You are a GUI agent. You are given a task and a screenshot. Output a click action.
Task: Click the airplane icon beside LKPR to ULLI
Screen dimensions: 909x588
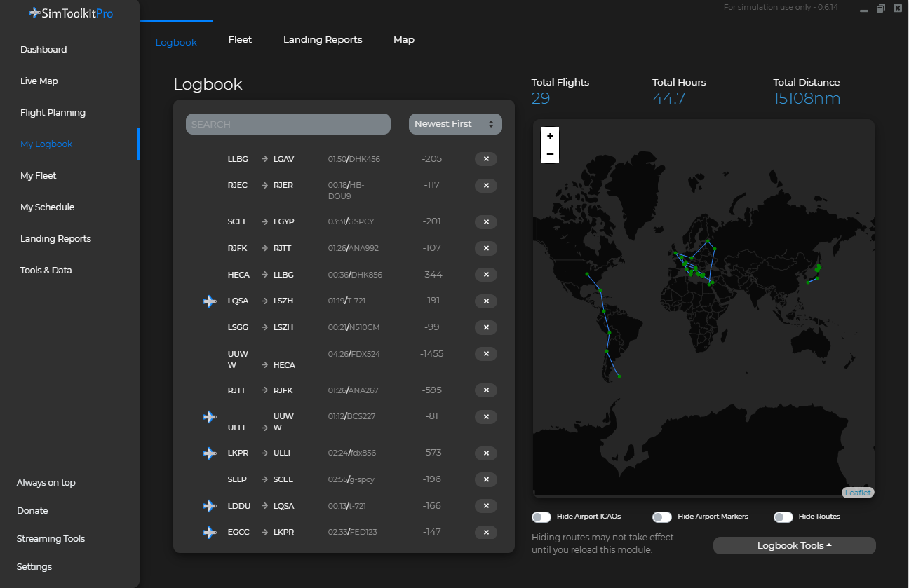[x=209, y=453]
